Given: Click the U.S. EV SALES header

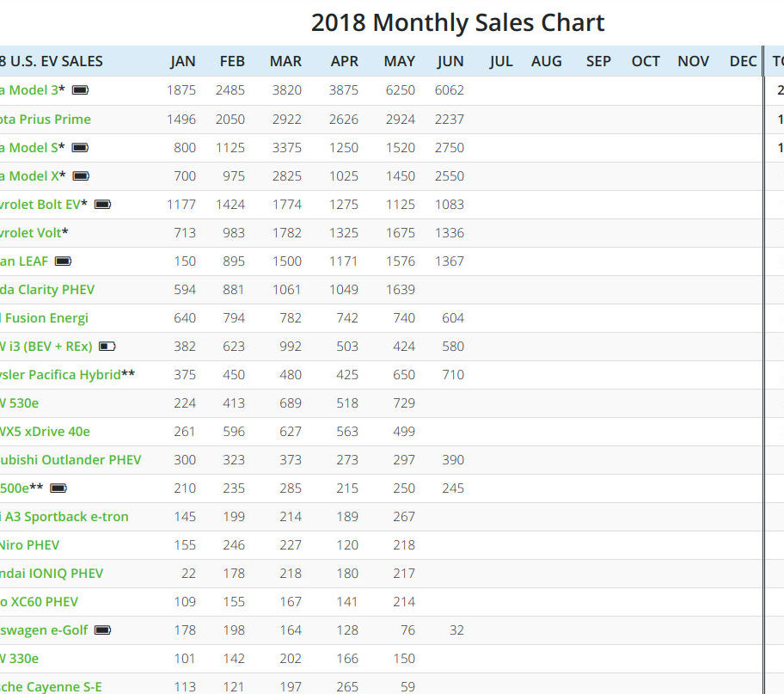Looking at the screenshot, I should [x=52, y=62].
